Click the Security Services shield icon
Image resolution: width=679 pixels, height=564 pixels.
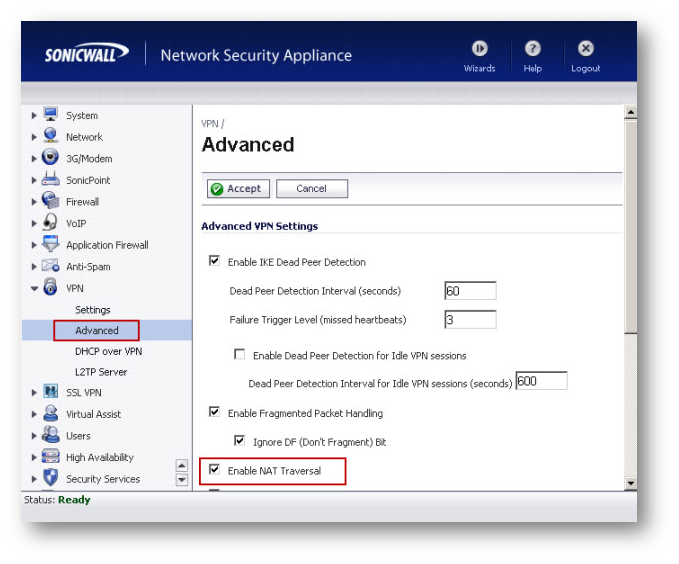50,477
